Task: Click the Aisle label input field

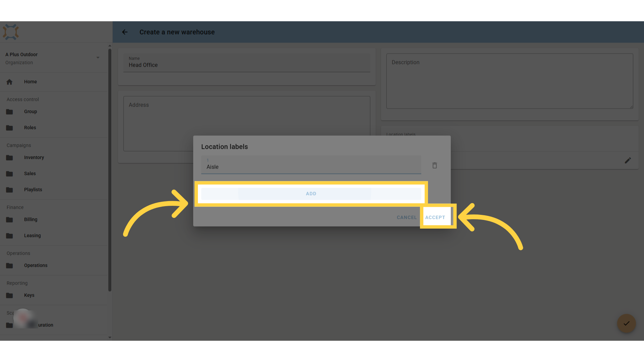Action: [x=311, y=165]
